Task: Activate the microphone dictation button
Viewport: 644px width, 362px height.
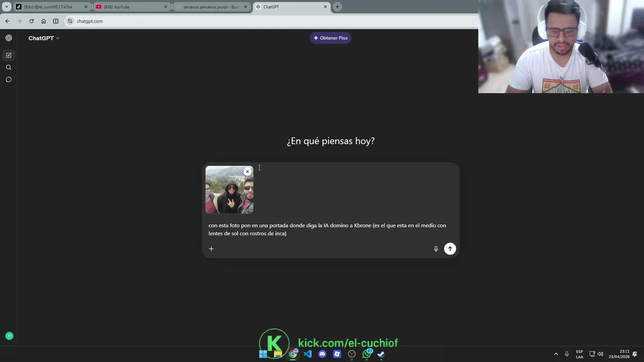Action: point(436,249)
